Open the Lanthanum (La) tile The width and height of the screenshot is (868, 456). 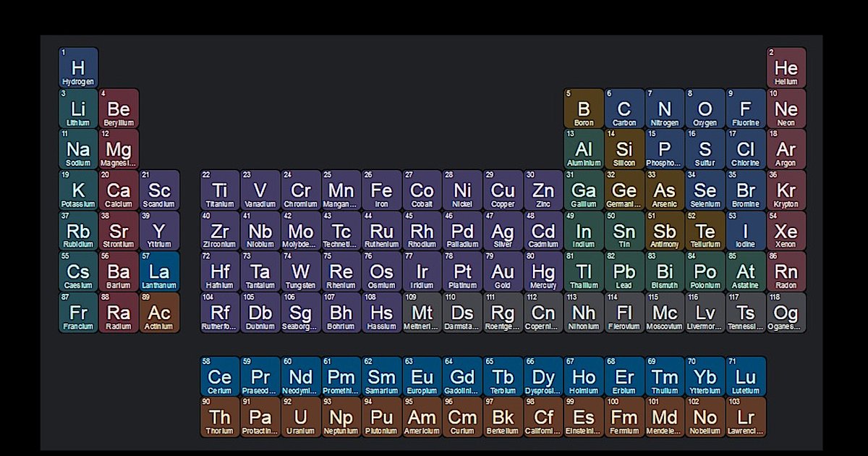point(159,272)
